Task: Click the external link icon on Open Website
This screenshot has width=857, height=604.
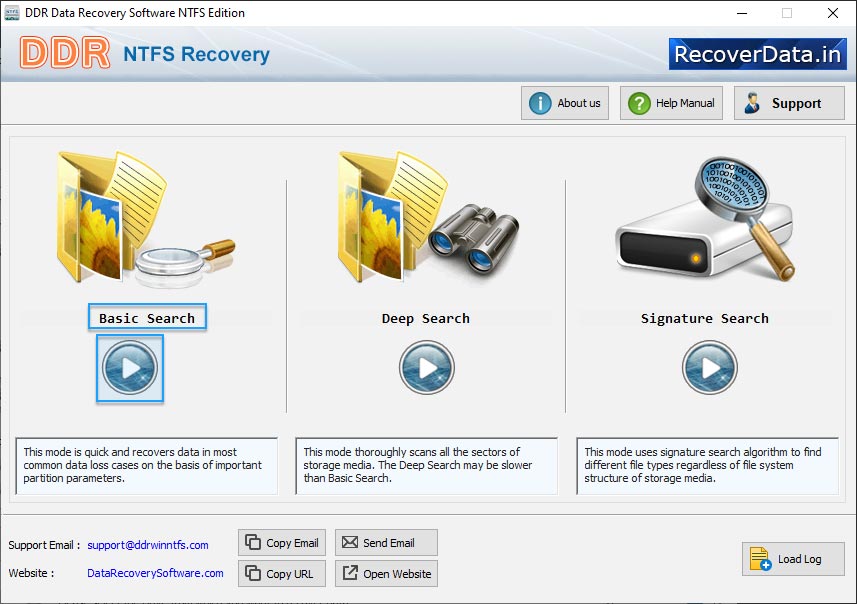Action: [350, 573]
